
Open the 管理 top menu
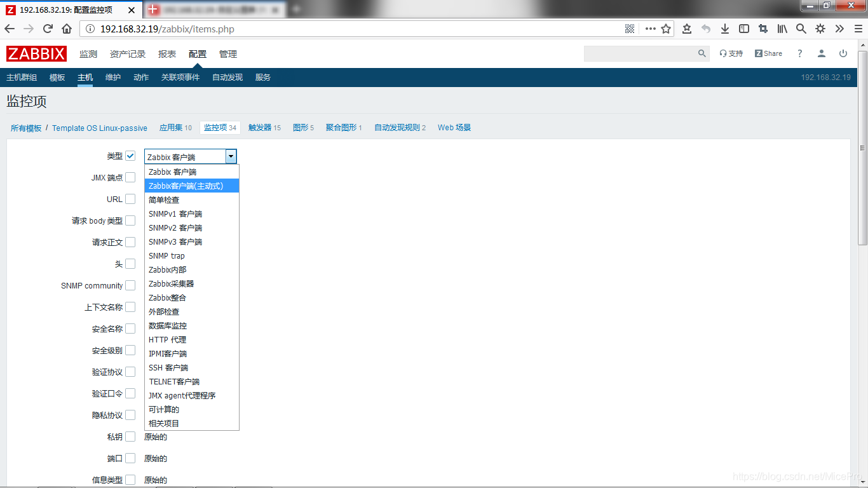pyautogui.click(x=228, y=54)
